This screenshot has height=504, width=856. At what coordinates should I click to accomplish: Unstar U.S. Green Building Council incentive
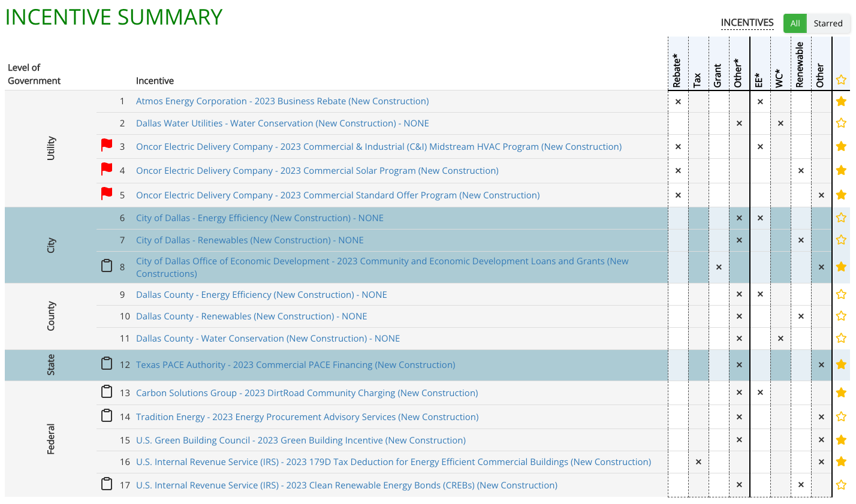pyautogui.click(x=841, y=440)
